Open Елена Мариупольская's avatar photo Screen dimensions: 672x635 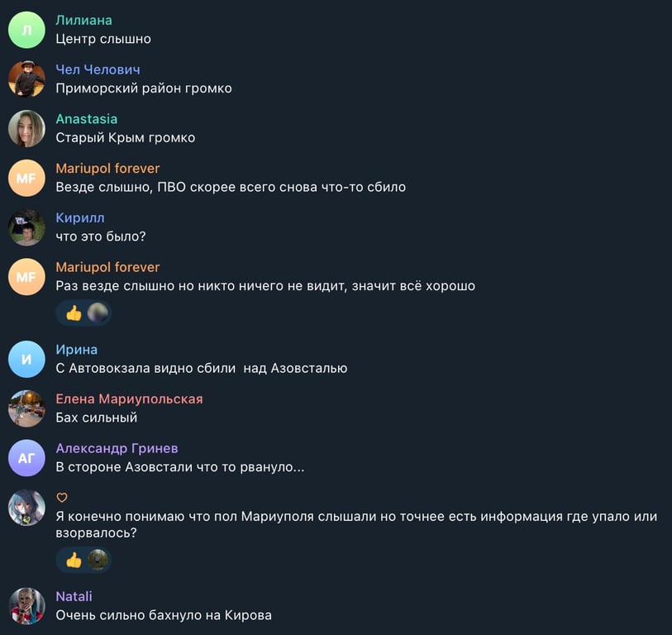(x=26, y=407)
